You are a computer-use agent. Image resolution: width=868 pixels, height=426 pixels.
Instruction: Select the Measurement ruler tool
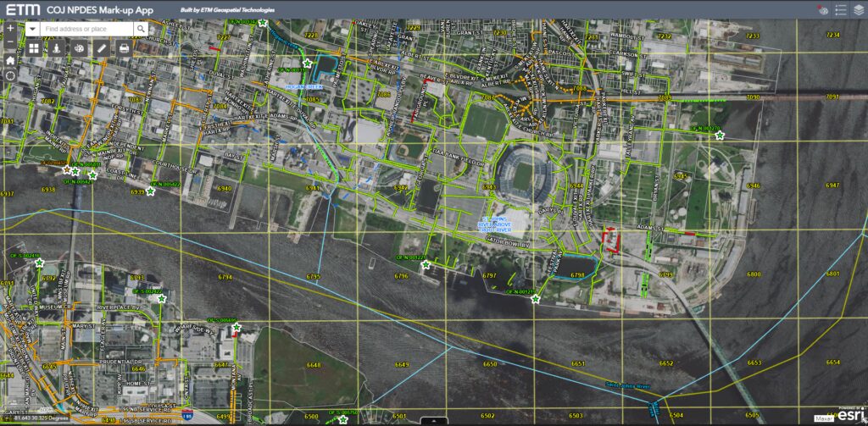101,48
